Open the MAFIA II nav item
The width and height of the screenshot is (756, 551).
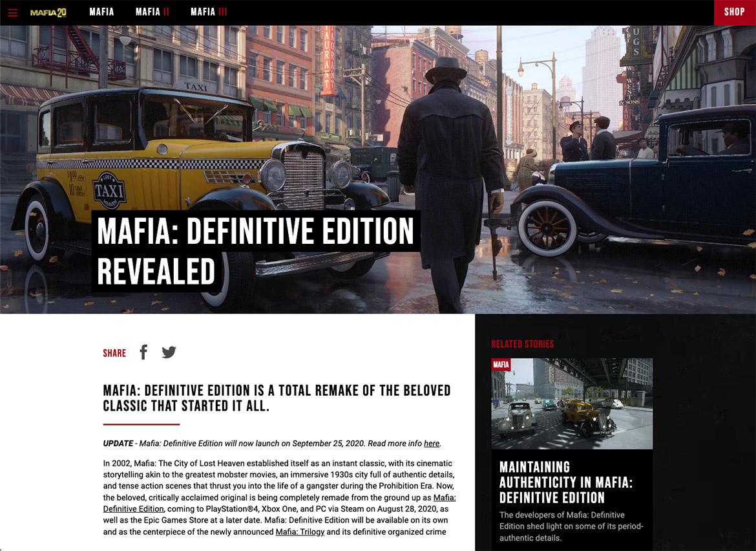(152, 12)
